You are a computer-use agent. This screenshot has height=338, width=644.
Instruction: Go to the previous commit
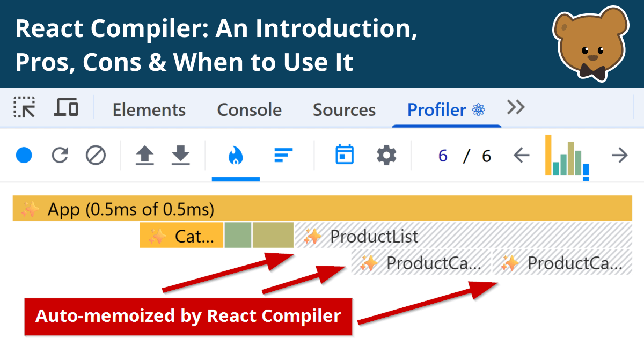point(521,156)
